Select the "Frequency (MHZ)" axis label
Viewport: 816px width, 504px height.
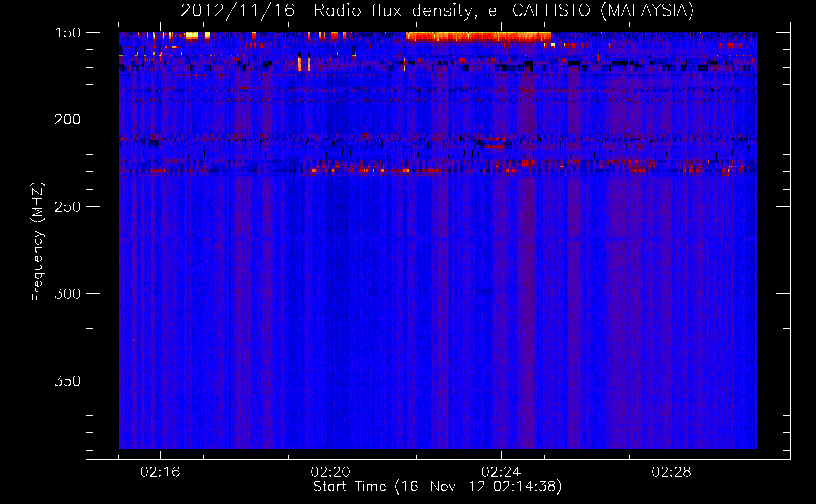38,242
